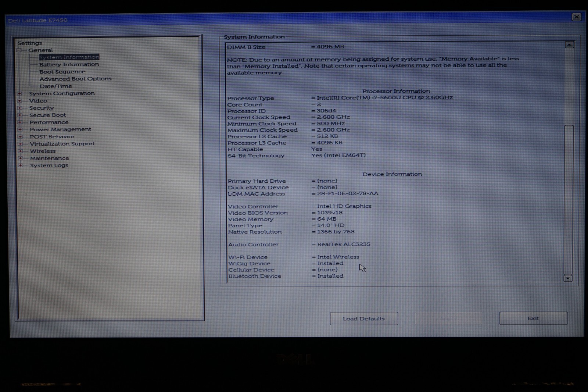The height and width of the screenshot is (392, 588).
Task: Click the Load Defaults button
Action: pyautogui.click(x=364, y=318)
